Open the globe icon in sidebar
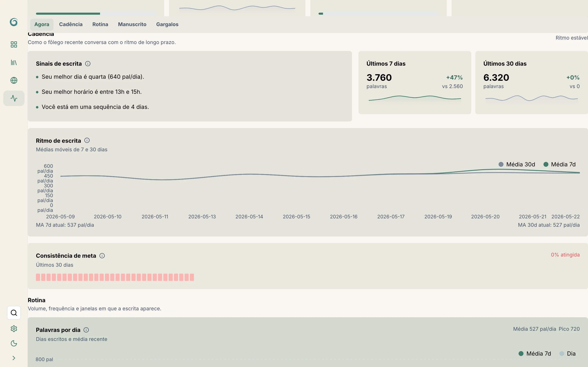 pos(14,80)
